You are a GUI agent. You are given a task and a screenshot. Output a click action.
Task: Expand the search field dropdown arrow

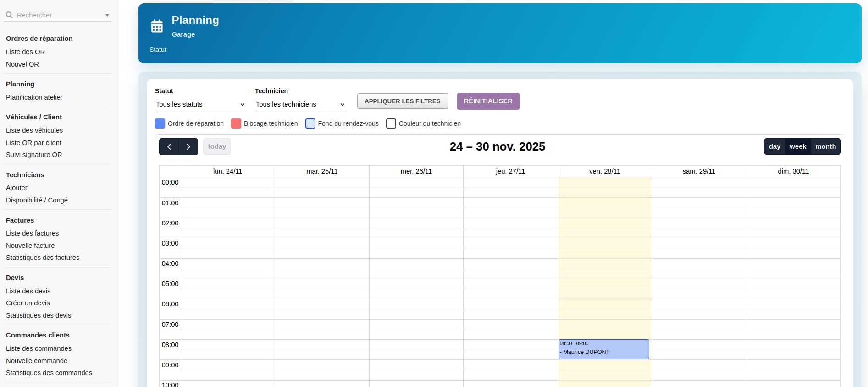[x=107, y=16]
